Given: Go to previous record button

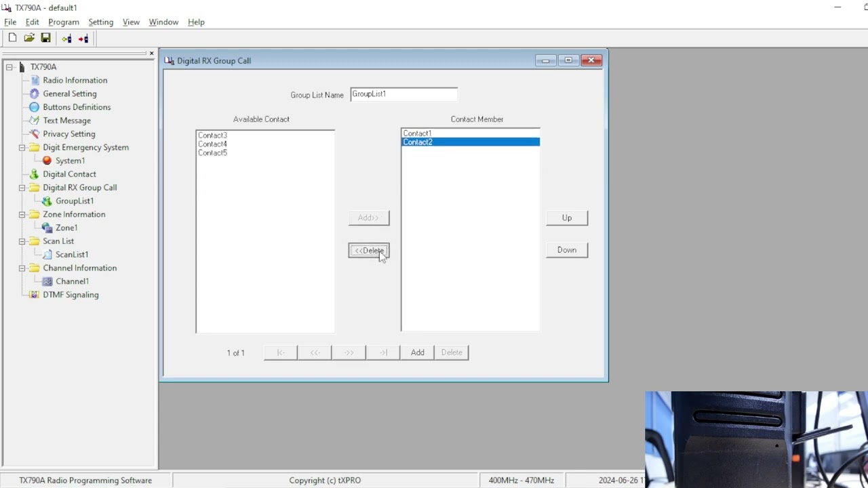Looking at the screenshot, I should (315, 352).
